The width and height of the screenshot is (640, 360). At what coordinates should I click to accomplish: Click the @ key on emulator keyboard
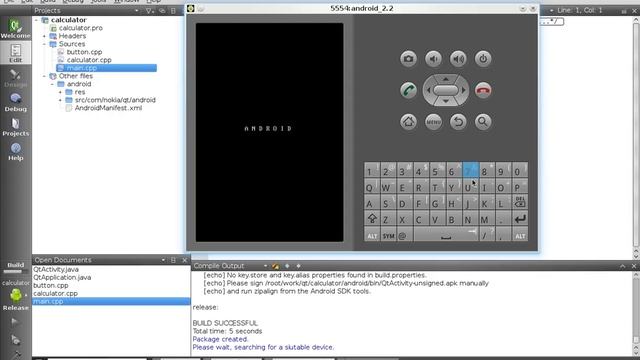click(x=404, y=235)
